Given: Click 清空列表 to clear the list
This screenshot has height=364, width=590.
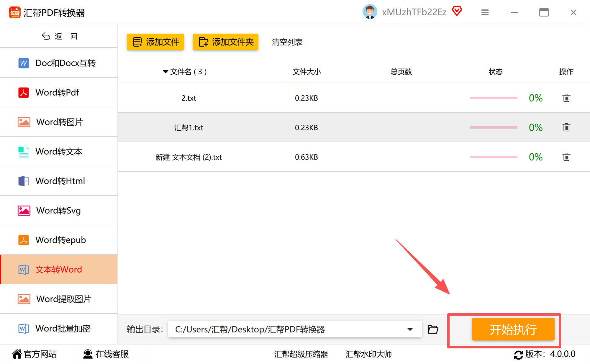Looking at the screenshot, I should 287,42.
